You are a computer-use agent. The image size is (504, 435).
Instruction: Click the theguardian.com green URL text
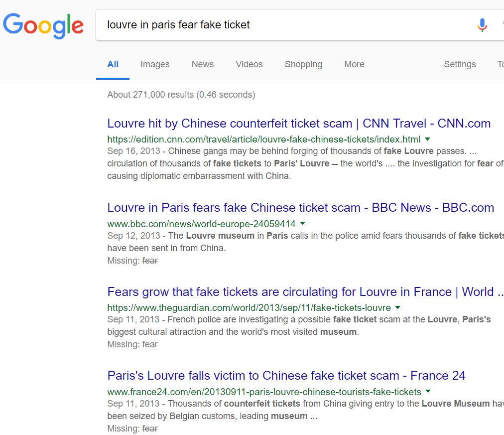tap(249, 307)
